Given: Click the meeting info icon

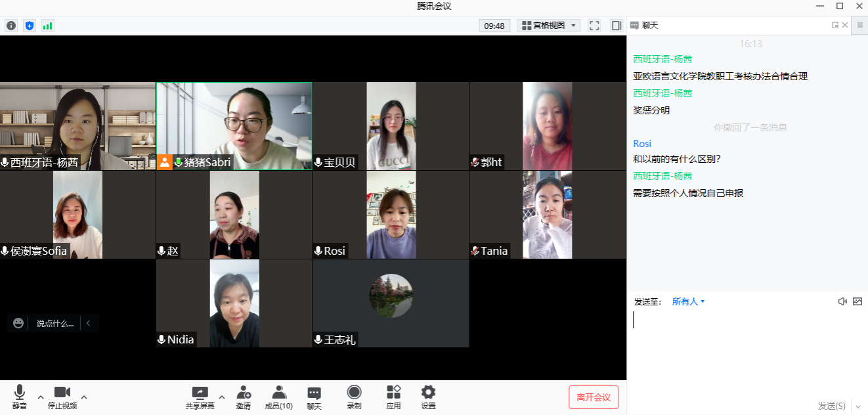Looking at the screenshot, I should pos(11,26).
